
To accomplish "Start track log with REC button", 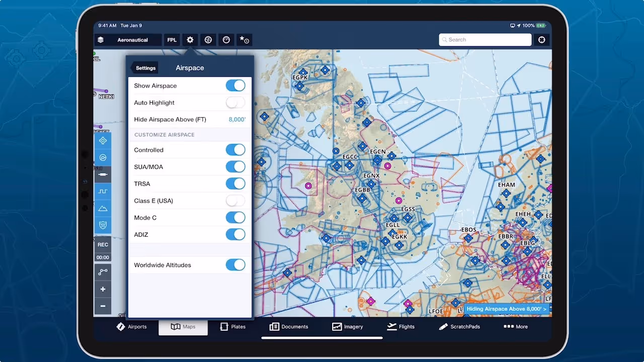I will [x=103, y=245].
